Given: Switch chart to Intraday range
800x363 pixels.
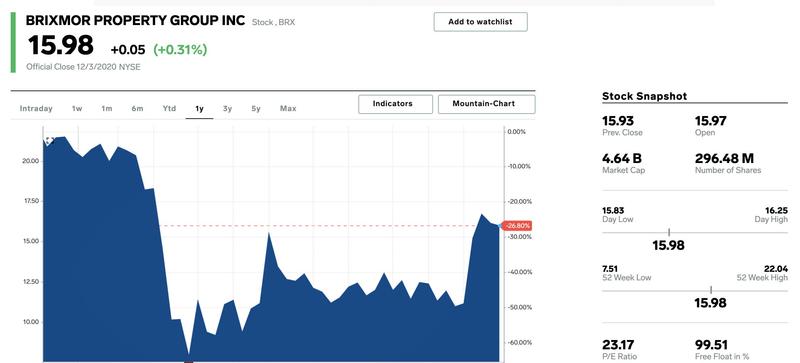Looking at the screenshot, I should (x=36, y=108).
